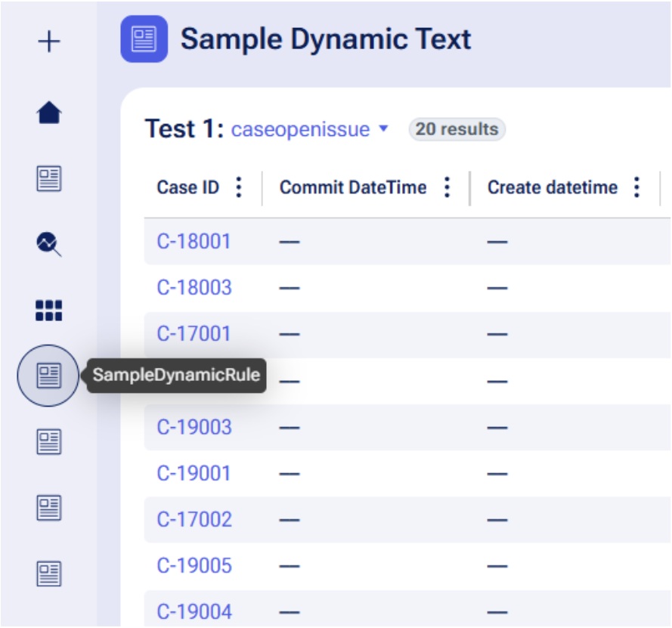
Task: Click the page icon just below SampleDynamicRule
Action: coord(49,441)
